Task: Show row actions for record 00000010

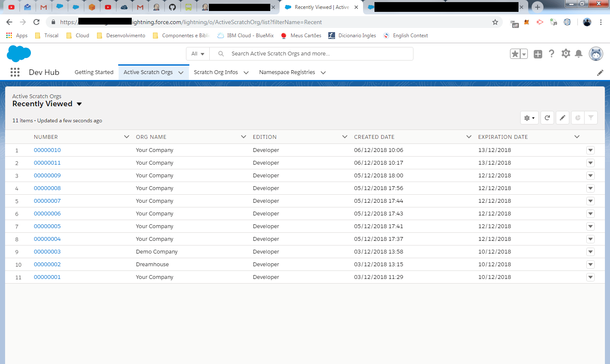Action: coord(591,150)
